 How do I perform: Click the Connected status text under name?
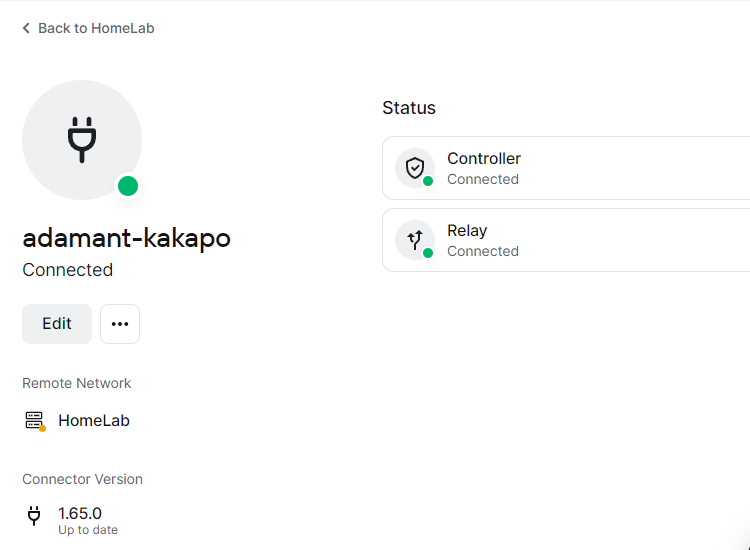67,270
